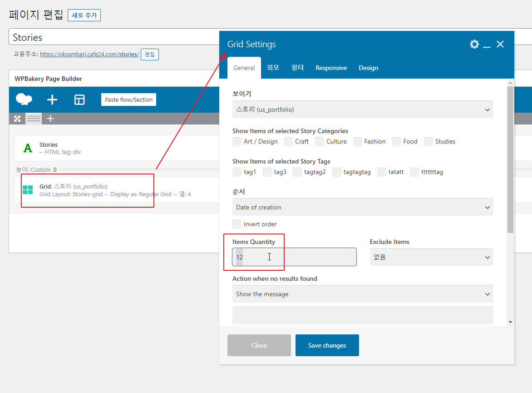This screenshot has width=532, height=393.
Task: Switch to the 필터 tab
Action: tap(297, 68)
